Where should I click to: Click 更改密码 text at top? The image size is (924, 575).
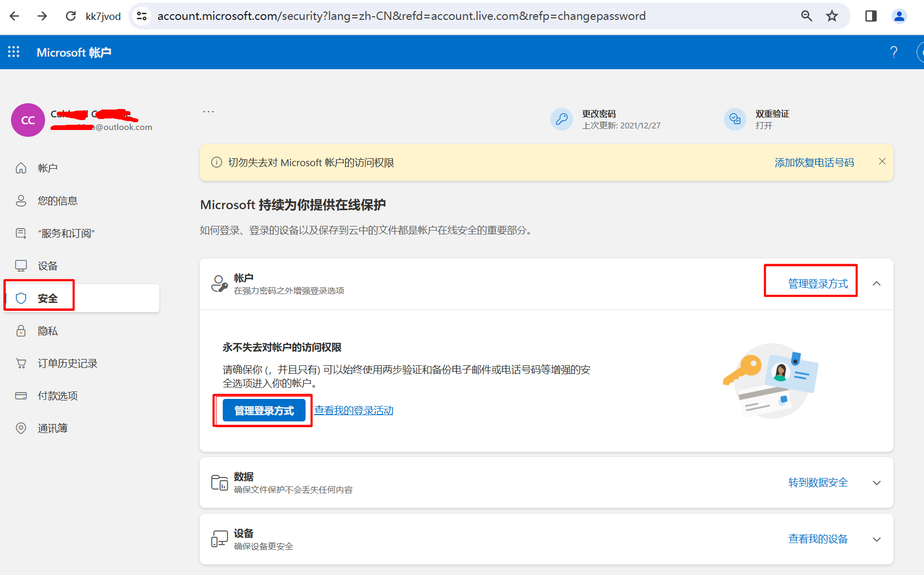point(599,114)
